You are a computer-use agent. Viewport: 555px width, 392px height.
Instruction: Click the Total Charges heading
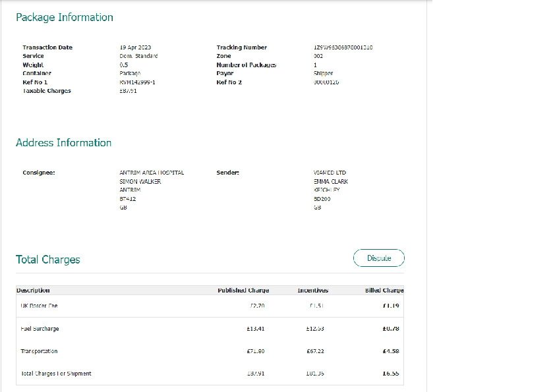point(47,260)
